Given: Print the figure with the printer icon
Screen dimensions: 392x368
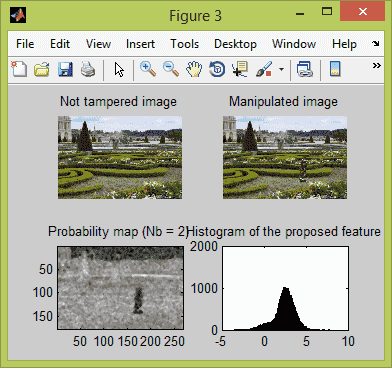Looking at the screenshot, I should click(x=88, y=69).
